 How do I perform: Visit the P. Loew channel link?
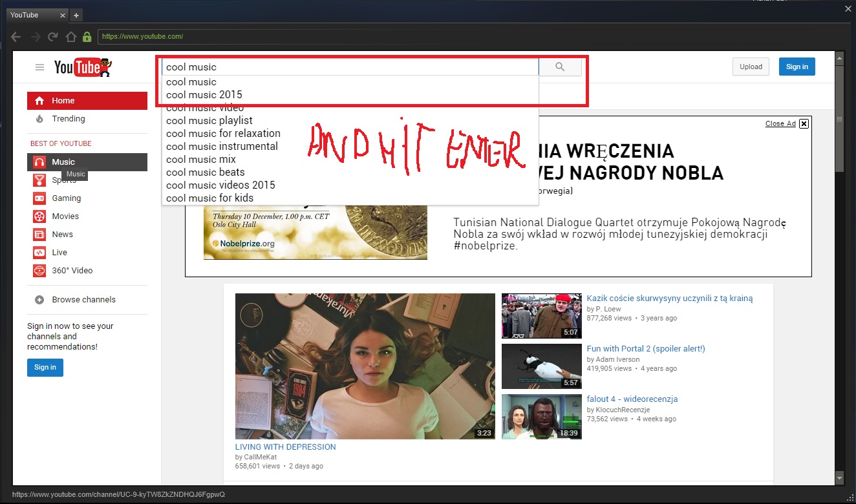[608, 309]
